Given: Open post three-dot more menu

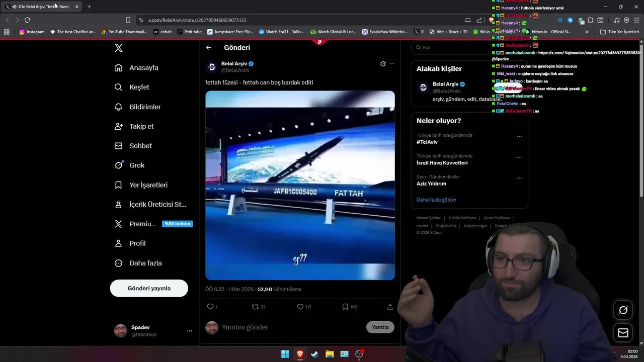Looking at the screenshot, I should click(x=392, y=64).
